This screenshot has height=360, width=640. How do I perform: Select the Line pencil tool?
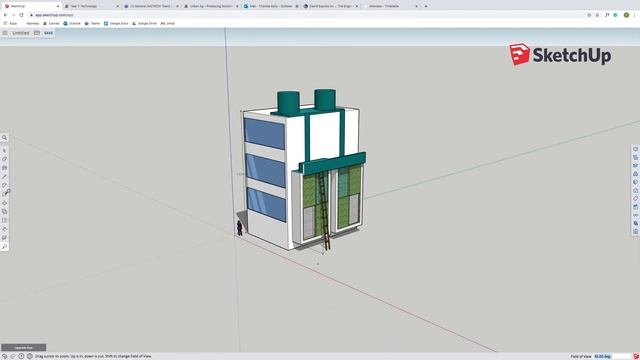tap(4, 176)
